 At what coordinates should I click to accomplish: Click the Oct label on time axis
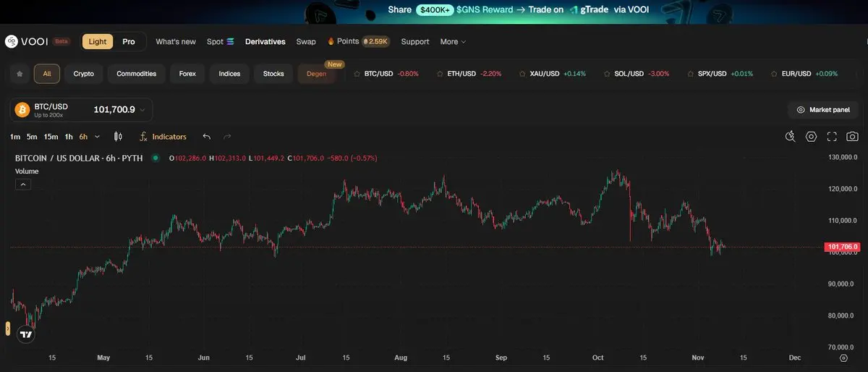[x=597, y=358]
